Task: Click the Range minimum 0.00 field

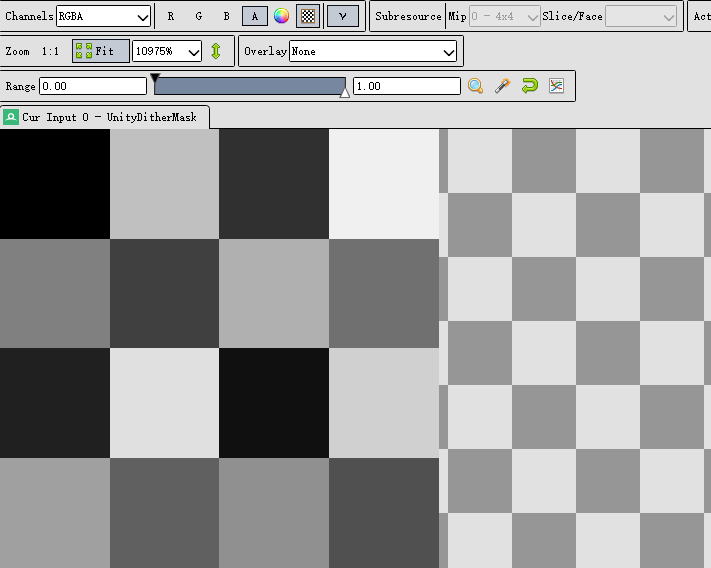Action: pyautogui.click(x=93, y=86)
